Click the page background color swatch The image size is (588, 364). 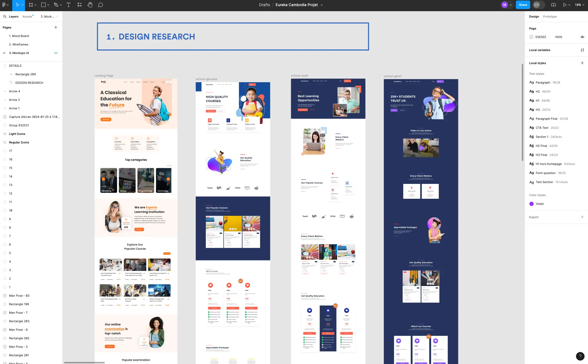(x=531, y=37)
